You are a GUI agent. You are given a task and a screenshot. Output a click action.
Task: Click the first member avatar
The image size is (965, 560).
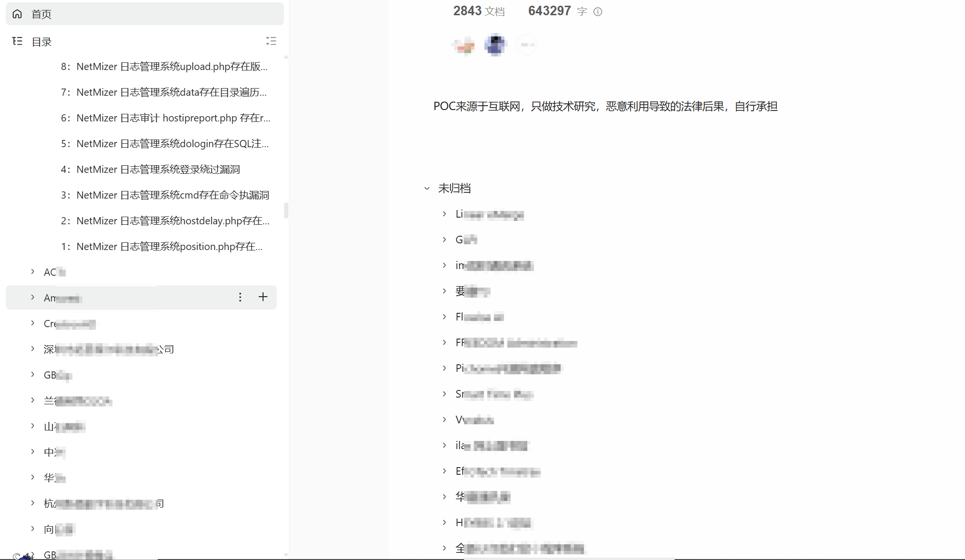(463, 45)
